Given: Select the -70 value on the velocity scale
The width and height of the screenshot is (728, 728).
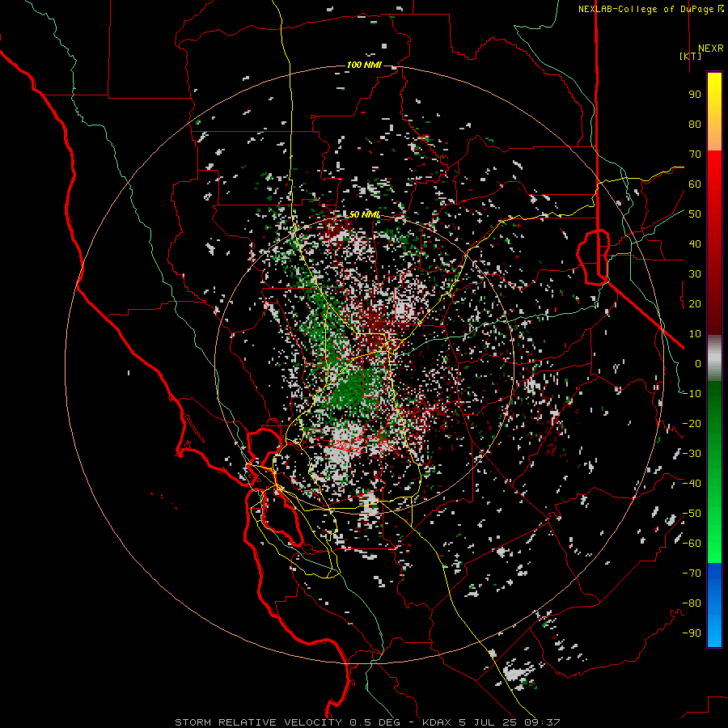Looking at the screenshot, I should coord(692,574).
